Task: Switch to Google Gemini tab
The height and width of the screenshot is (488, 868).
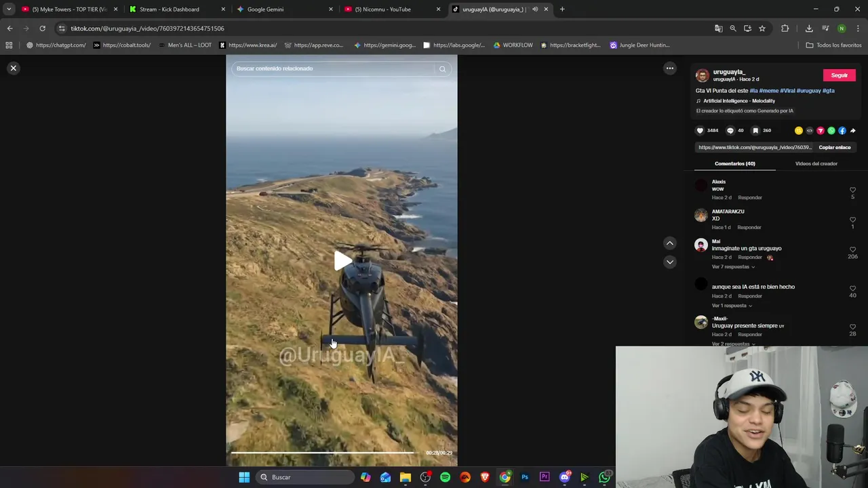Action: [x=285, y=9]
